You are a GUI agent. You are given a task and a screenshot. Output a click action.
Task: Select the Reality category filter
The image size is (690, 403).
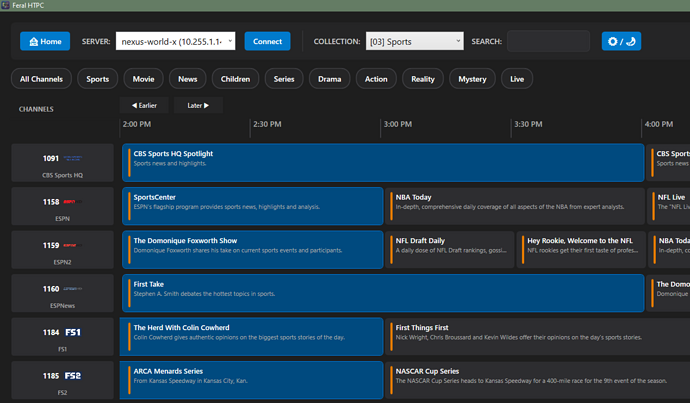[423, 79]
